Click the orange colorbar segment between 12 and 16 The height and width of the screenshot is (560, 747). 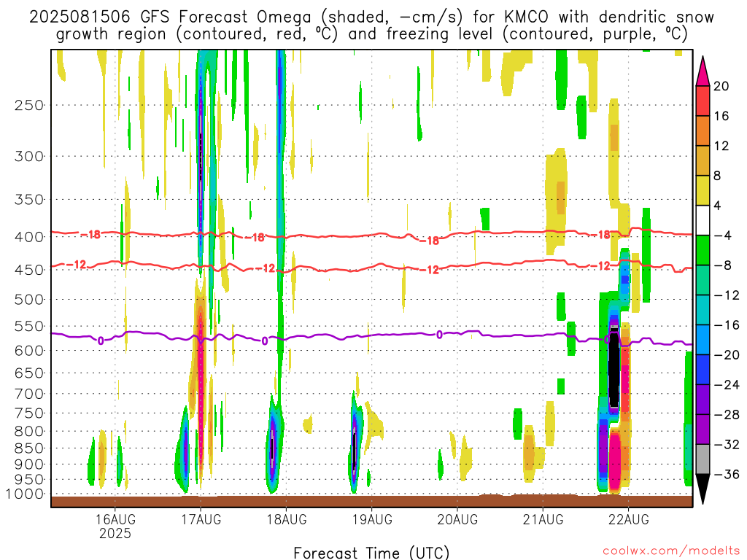(x=703, y=131)
